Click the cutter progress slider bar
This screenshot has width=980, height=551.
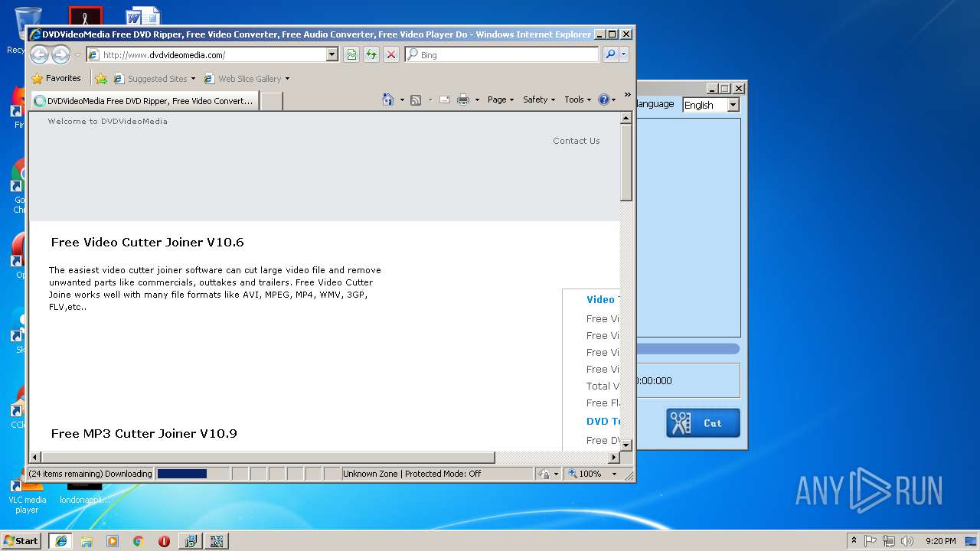tap(688, 349)
